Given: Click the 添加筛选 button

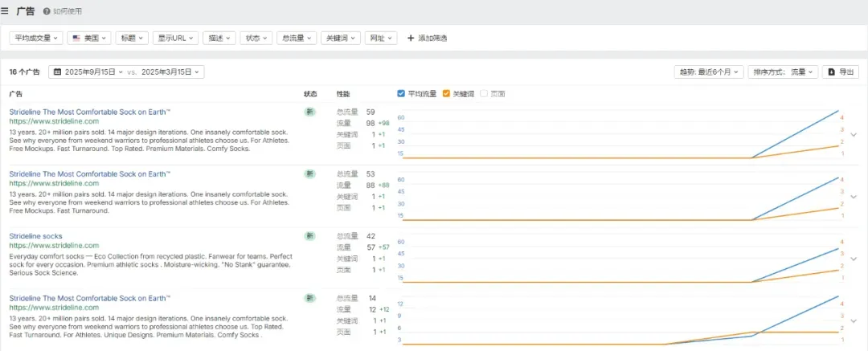Looking at the screenshot, I should pos(427,39).
